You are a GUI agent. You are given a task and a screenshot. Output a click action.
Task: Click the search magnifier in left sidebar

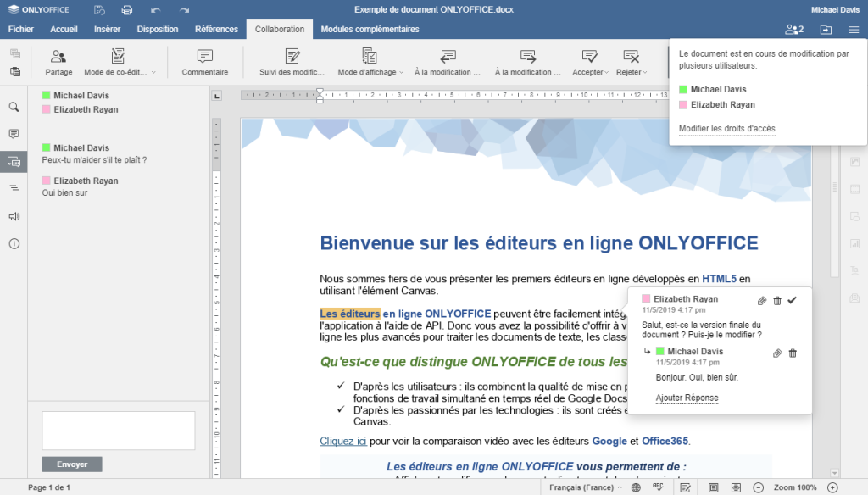(x=14, y=107)
